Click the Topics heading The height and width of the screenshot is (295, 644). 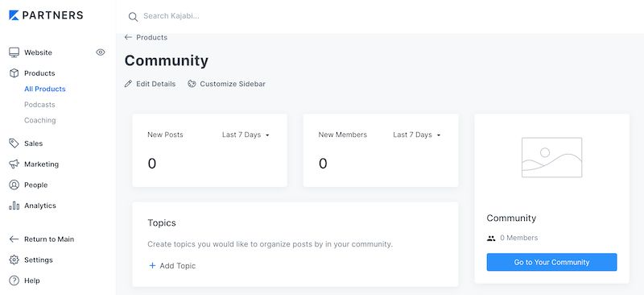[x=162, y=222]
